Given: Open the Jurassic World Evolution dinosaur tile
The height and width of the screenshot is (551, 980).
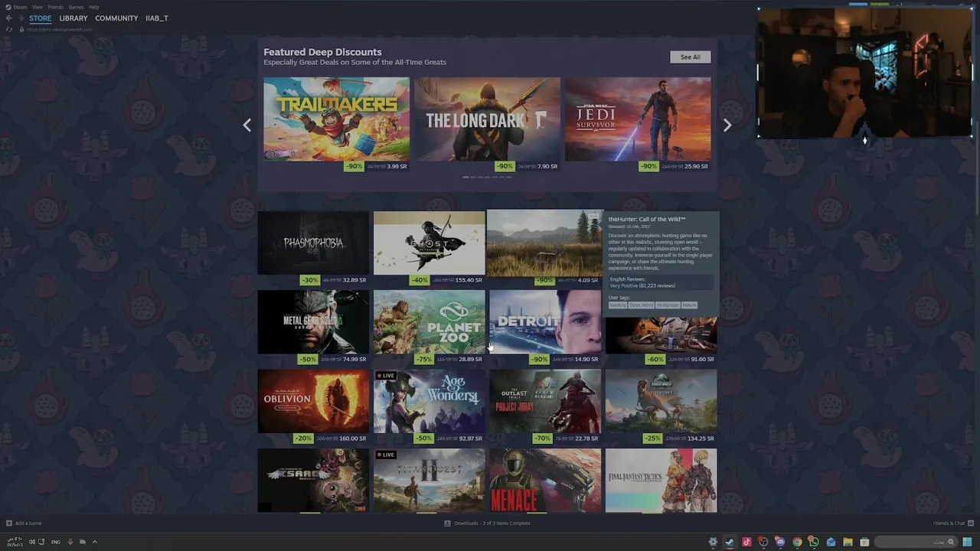Looking at the screenshot, I should [661, 401].
